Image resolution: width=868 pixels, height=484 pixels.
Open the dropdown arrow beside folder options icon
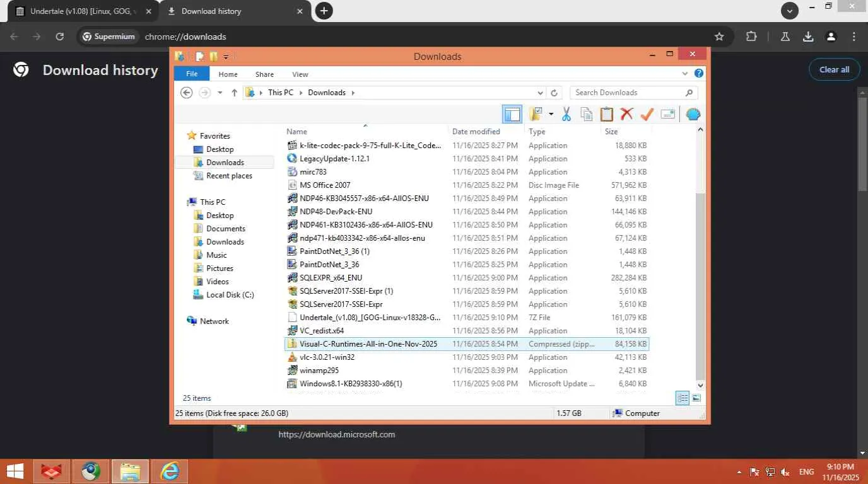(551, 114)
